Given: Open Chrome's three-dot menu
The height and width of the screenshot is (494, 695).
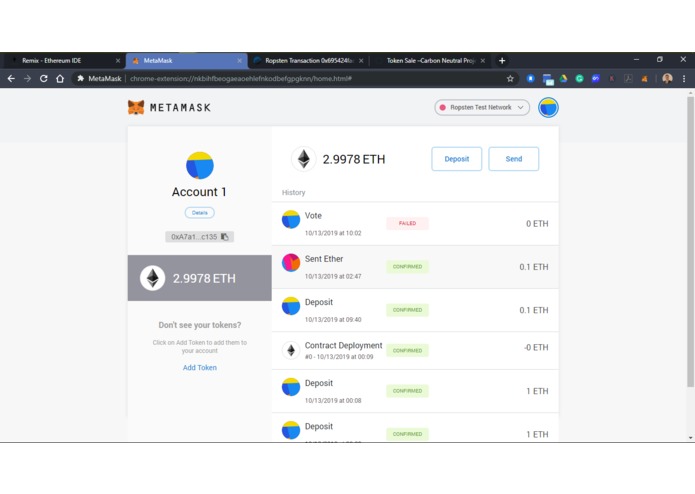Looking at the screenshot, I should coord(684,78).
